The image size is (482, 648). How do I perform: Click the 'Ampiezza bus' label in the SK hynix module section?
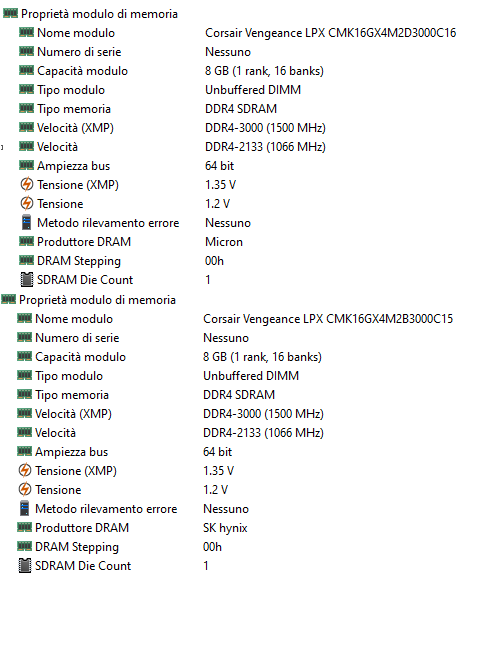click(72, 452)
